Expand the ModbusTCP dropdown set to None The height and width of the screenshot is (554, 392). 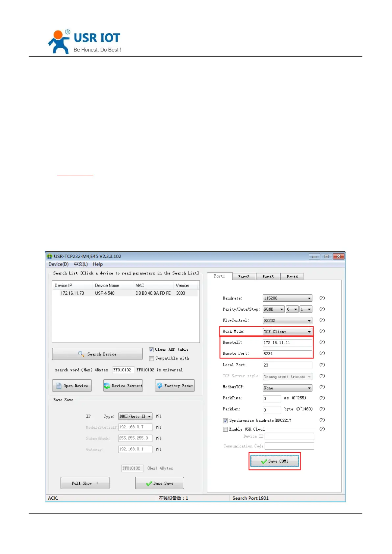[x=287, y=388]
